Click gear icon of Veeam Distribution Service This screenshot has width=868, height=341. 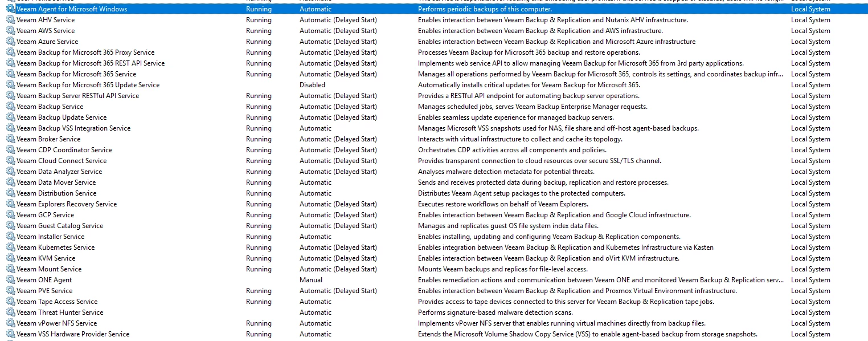11,193
